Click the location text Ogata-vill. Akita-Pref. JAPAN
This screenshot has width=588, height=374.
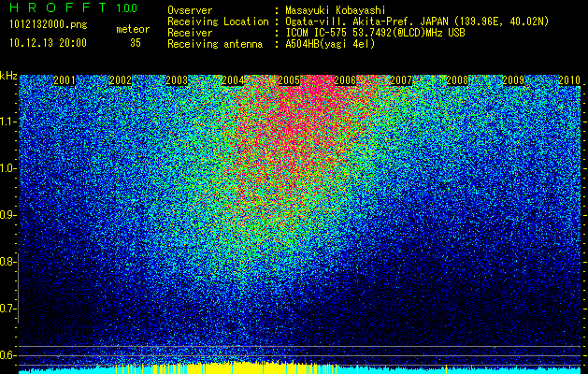(x=366, y=22)
